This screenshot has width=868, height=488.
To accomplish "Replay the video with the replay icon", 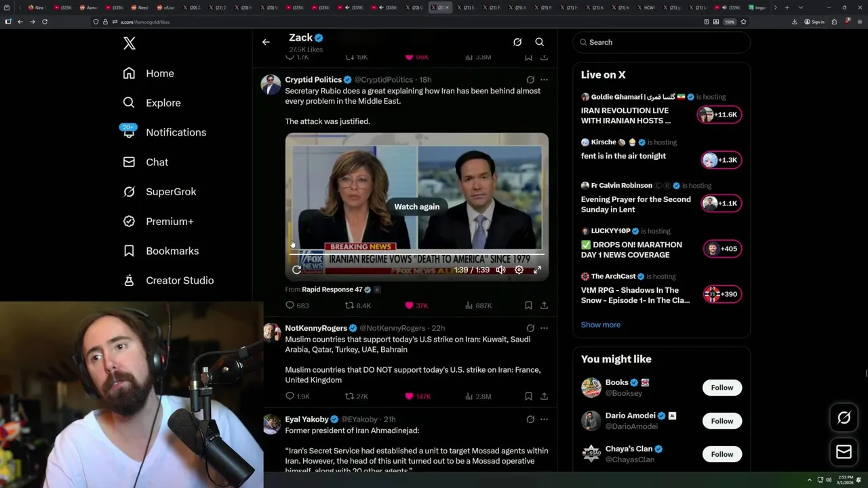I will coord(296,270).
